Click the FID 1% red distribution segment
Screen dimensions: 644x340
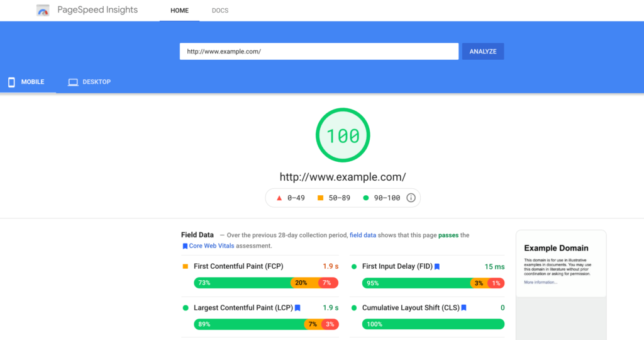click(x=496, y=283)
